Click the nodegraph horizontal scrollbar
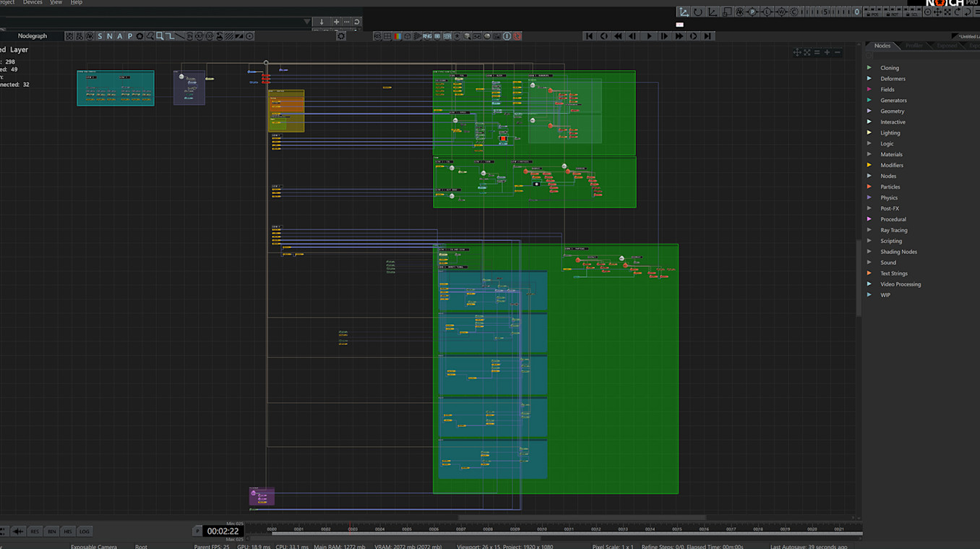Image resolution: width=980 pixels, height=549 pixels. click(582, 517)
